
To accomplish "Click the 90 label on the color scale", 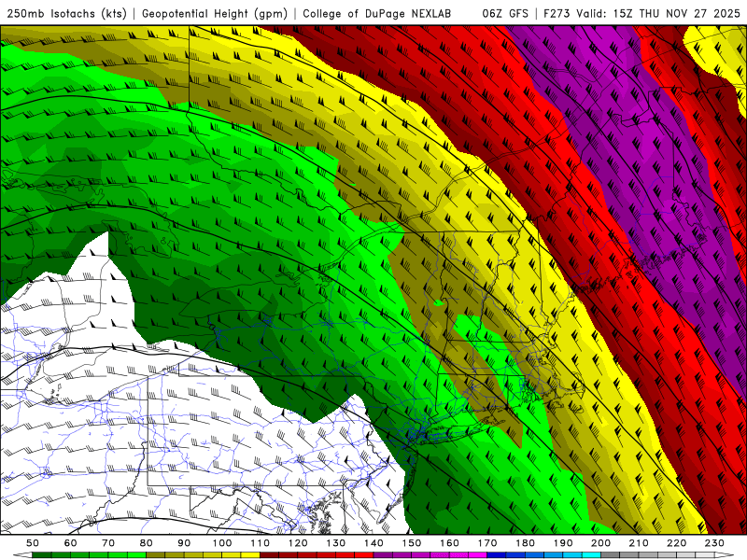I will coord(184,543).
